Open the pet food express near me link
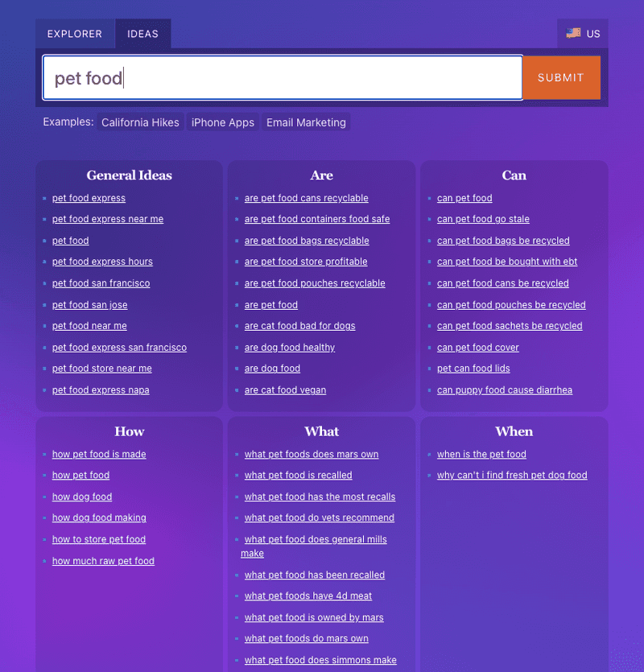 pyautogui.click(x=108, y=219)
